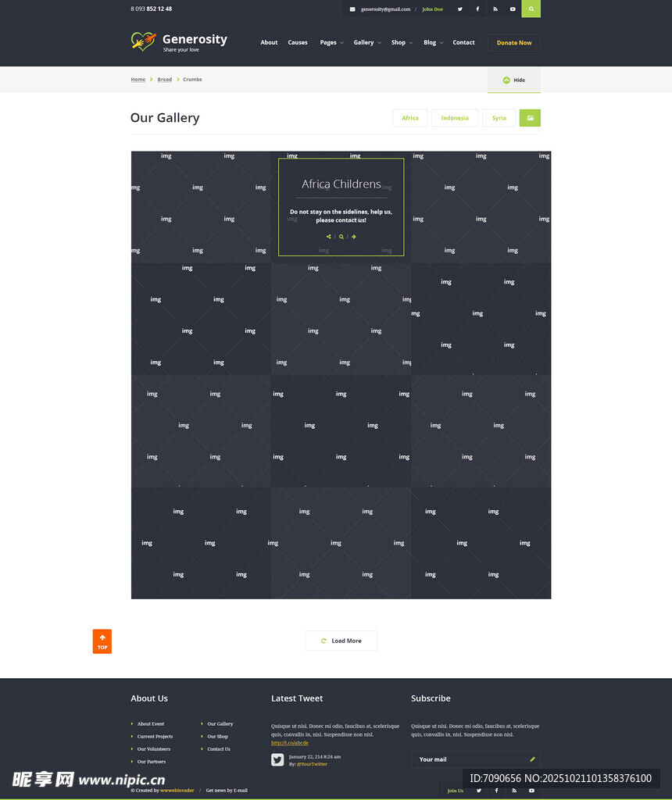Open the Facebook icon in the top header
Screen dimensions: 672x800
[x=477, y=9]
